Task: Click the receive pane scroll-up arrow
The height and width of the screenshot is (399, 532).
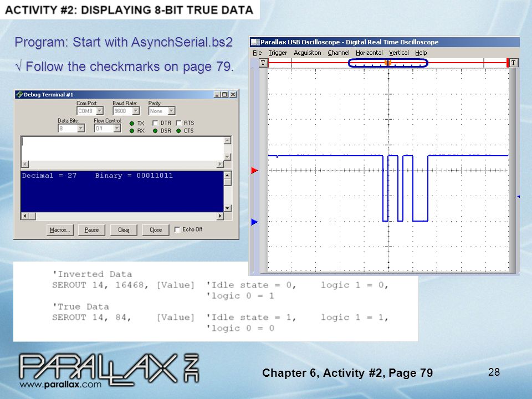Action: [x=227, y=175]
